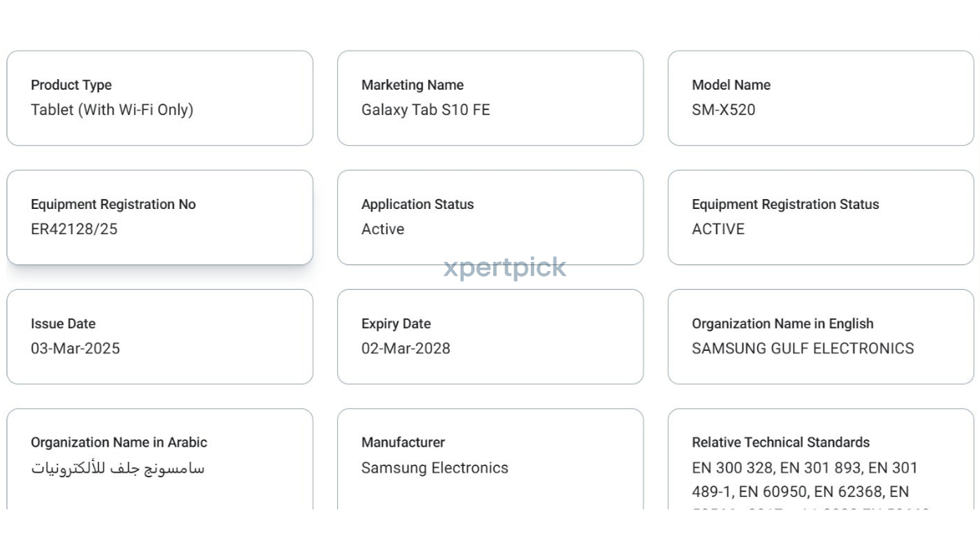
Task: Click the Product Type card
Action: point(159,98)
